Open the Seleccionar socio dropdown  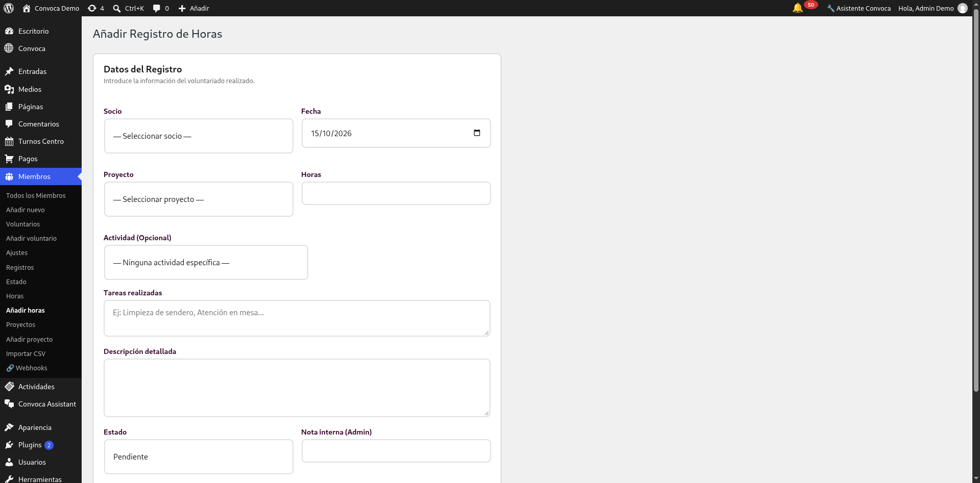point(199,136)
